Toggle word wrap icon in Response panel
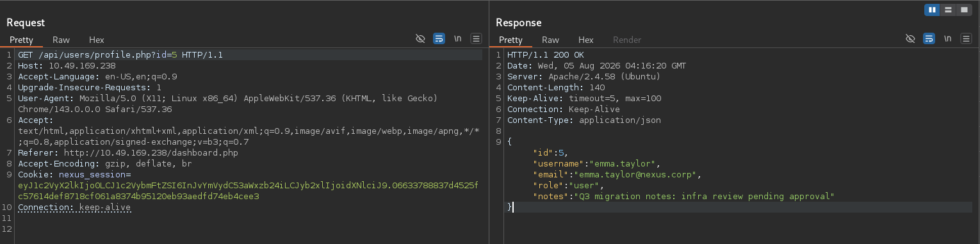This screenshot has width=980, height=244. (x=929, y=39)
